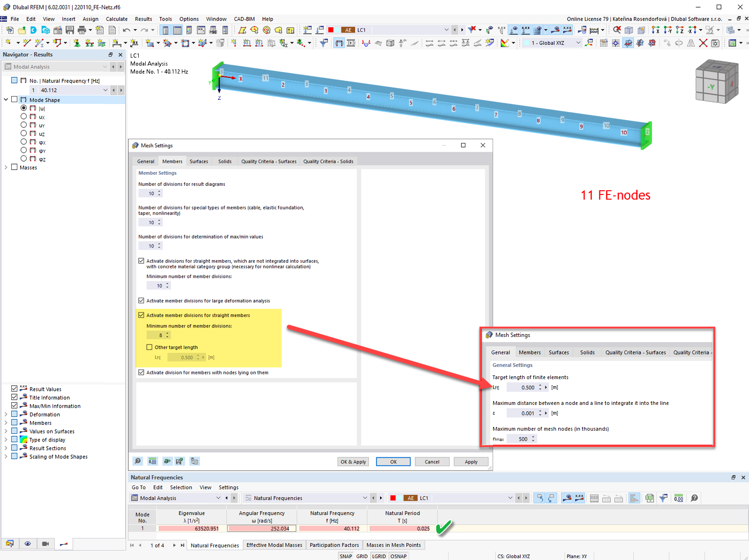The height and width of the screenshot is (560, 749).
Task: Click view in X direction axis icon
Action: 655,30
